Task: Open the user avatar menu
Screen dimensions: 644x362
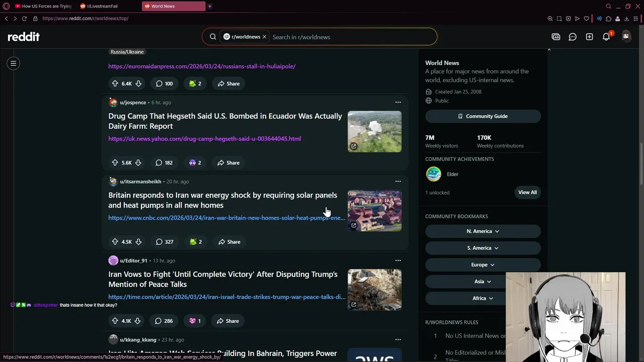Action: pos(626,36)
